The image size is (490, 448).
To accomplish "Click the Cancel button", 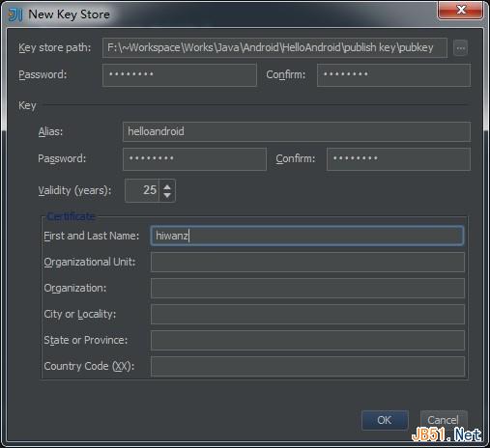I will pyautogui.click(x=444, y=420).
